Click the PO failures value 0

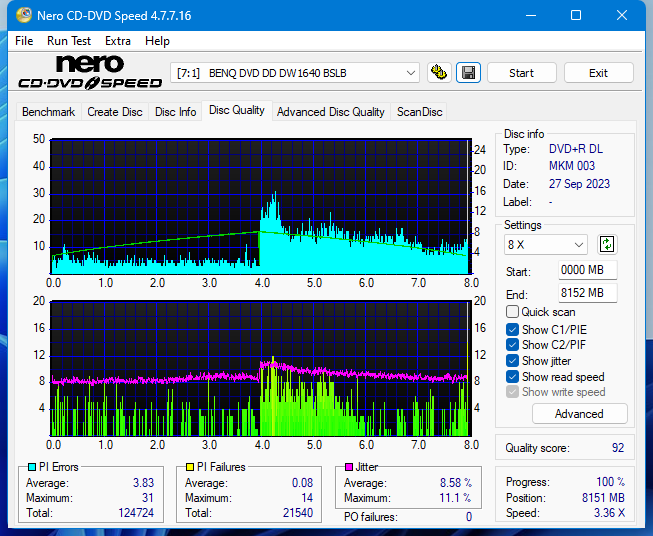(469, 517)
